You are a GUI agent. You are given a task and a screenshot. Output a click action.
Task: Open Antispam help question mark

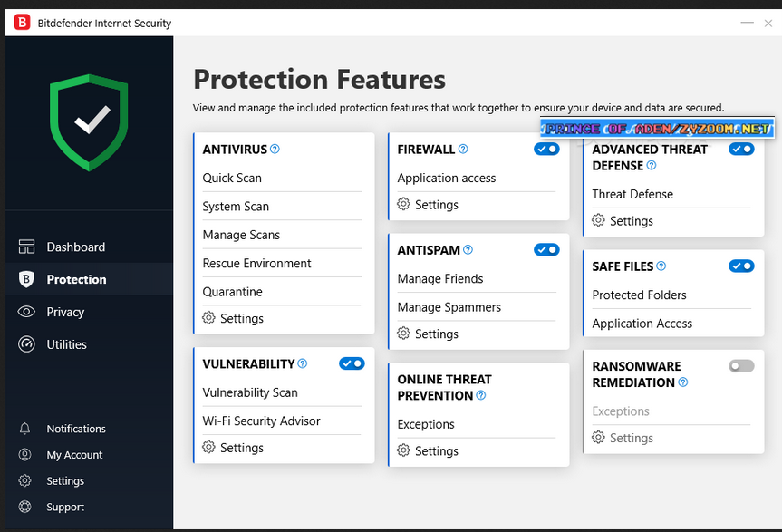[468, 249]
